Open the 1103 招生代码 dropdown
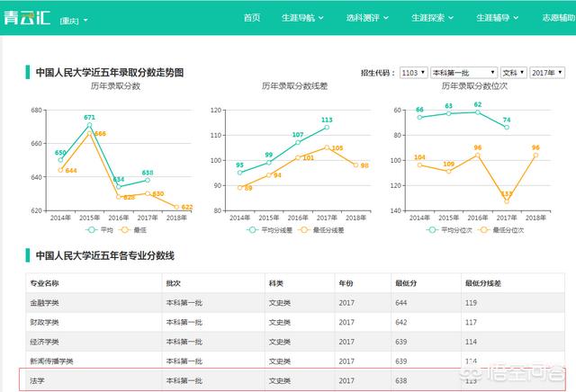 (413, 73)
